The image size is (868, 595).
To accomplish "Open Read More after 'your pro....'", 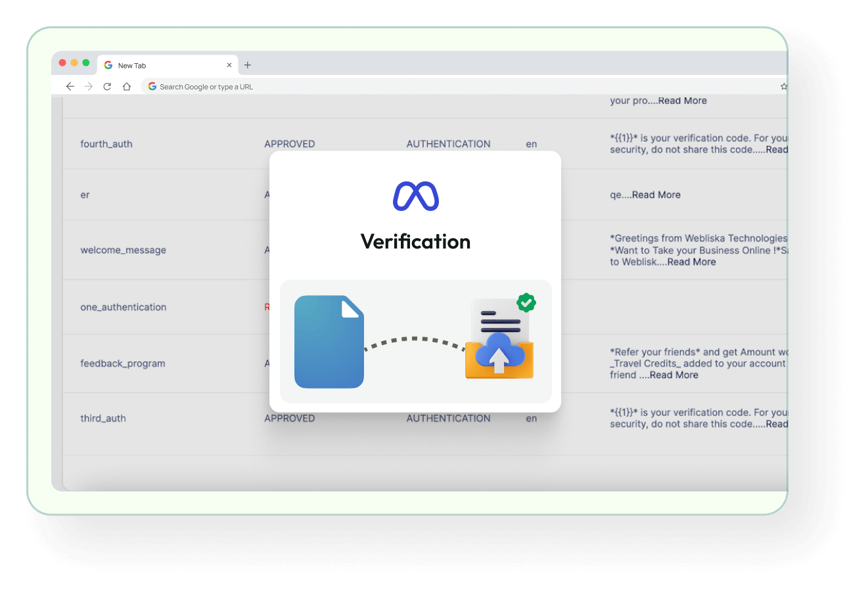I will (683, 101).
